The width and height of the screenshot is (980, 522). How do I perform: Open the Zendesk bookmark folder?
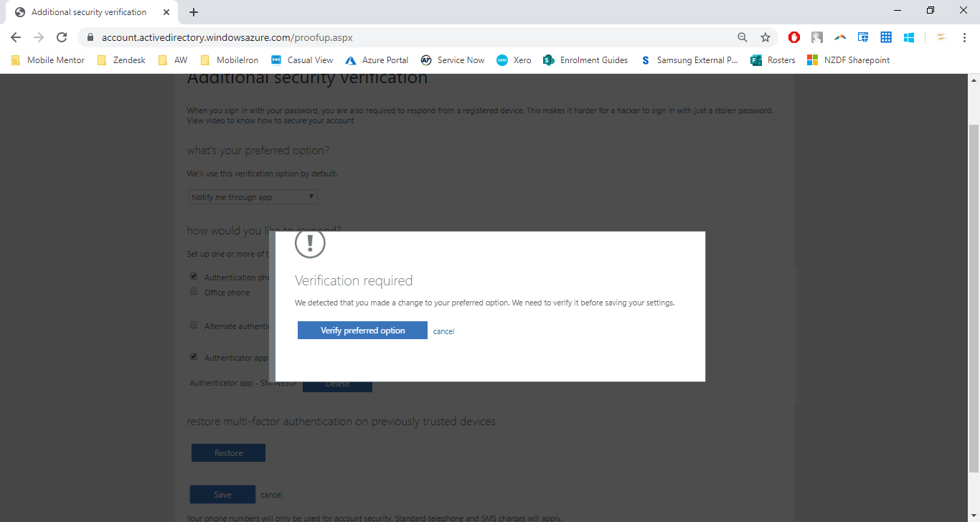(x=121, y=60)
